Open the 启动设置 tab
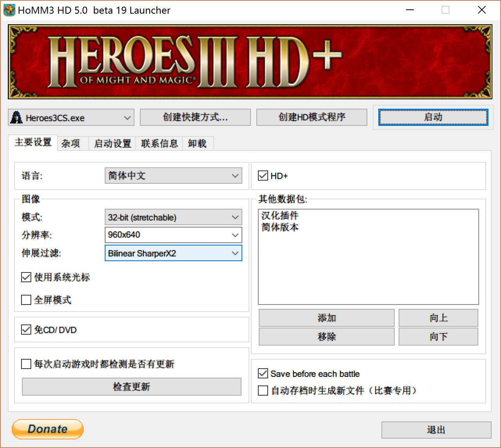This screenshot has height=448, width=501. (112, 143)
